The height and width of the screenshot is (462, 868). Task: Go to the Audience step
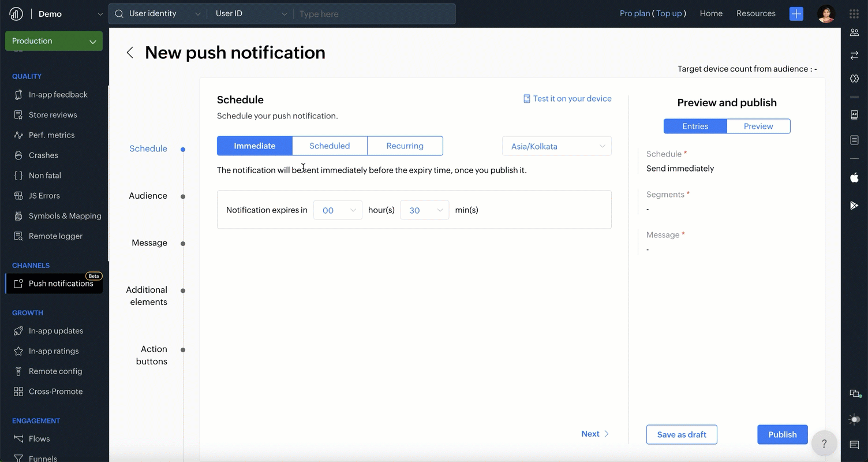click(148, 196)
